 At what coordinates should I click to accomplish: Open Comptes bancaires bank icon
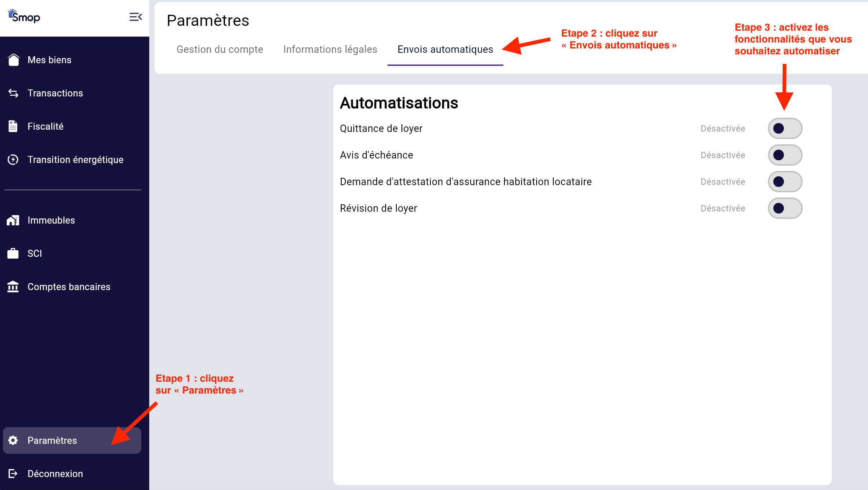(13, 287)
